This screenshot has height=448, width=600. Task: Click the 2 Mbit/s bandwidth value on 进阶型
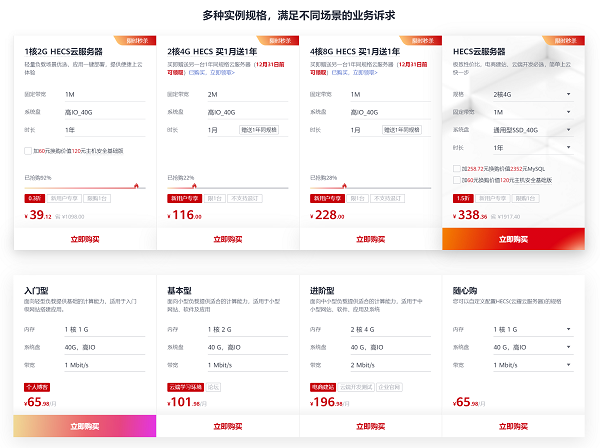point(362,365)
